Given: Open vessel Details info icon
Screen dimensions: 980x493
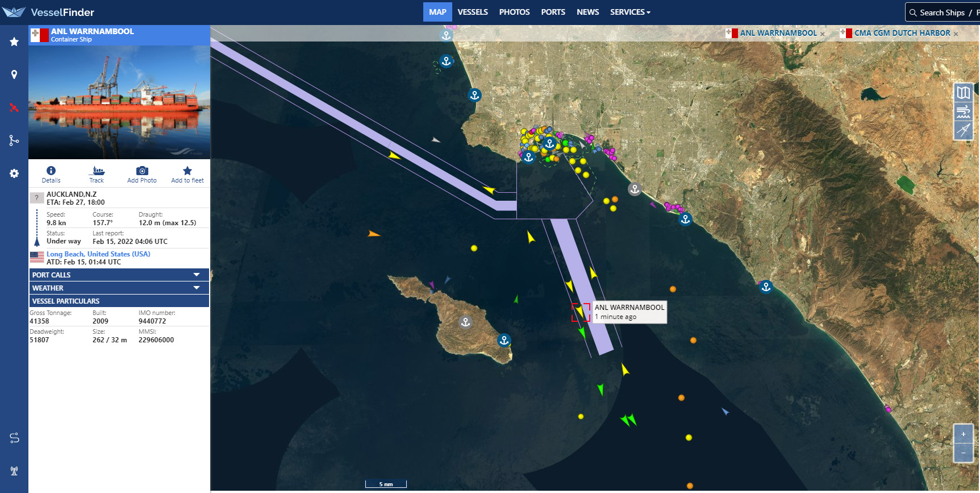Looking at the screenshot, I should pos(51,174).
